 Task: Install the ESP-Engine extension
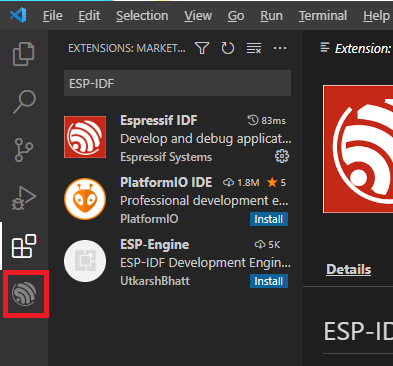(269, 281)
